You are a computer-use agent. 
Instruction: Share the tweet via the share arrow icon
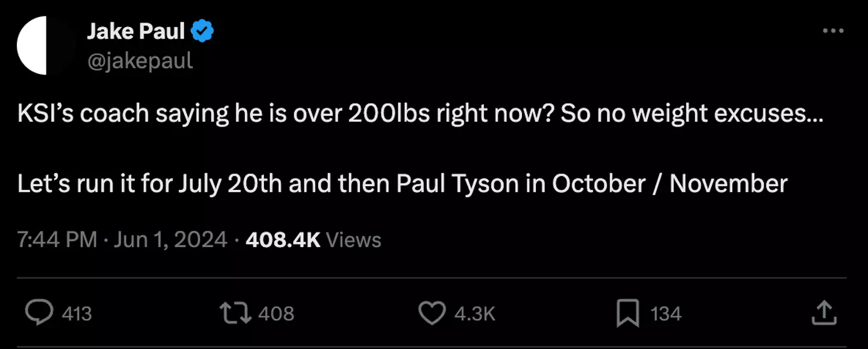click(825, 312)
